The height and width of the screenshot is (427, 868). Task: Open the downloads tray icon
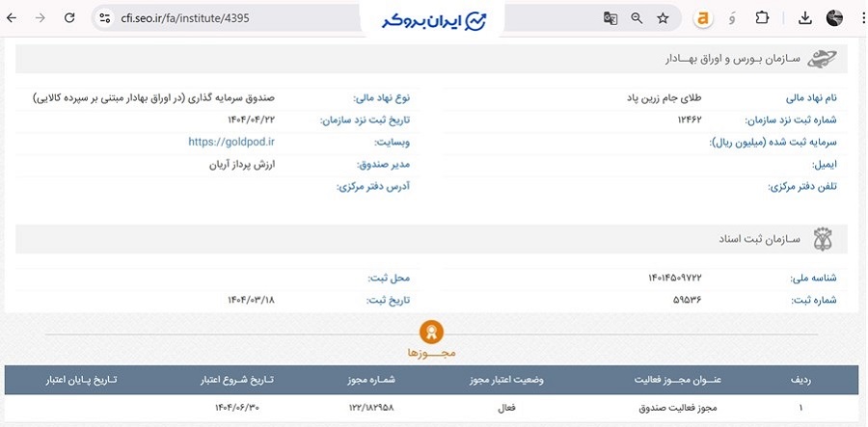(805, 18)
